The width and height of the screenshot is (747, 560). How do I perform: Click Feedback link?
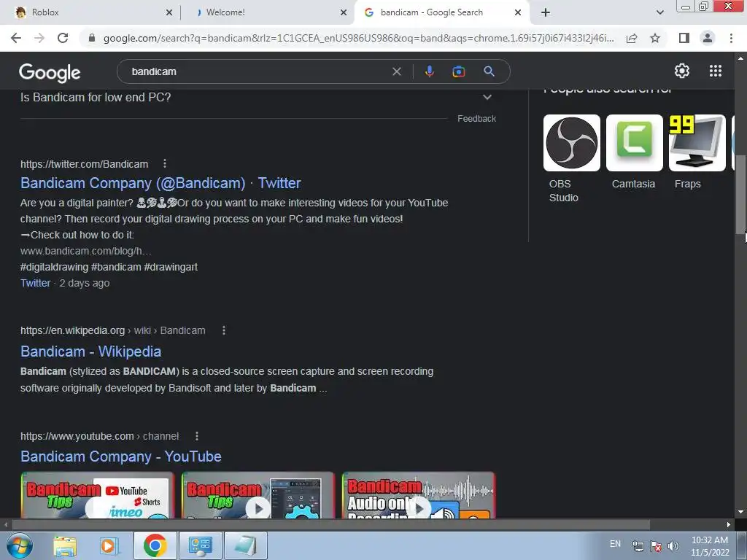click(476, 119)
